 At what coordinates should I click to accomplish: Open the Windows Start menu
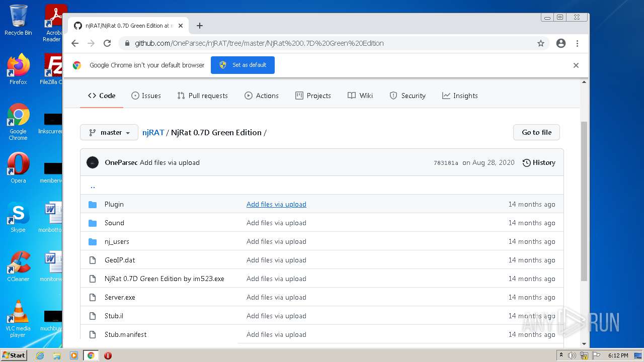(14, 355)
